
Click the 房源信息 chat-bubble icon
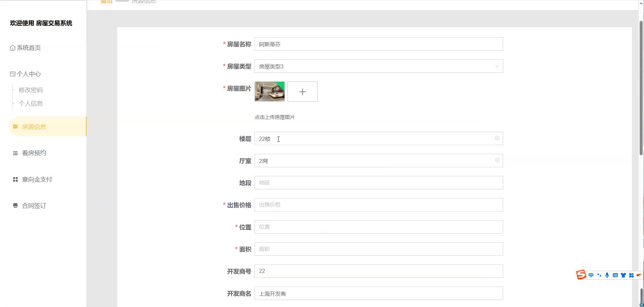[x=15, y=127]
